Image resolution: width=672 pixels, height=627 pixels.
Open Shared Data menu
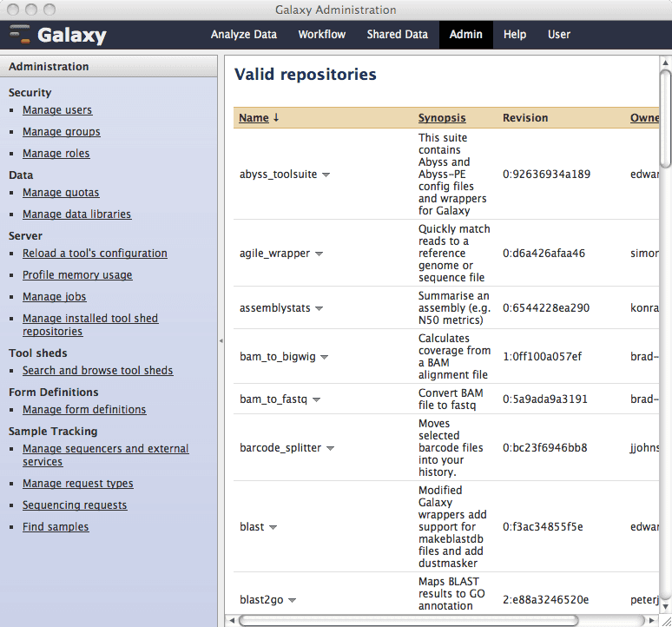(x=397, y=35)
